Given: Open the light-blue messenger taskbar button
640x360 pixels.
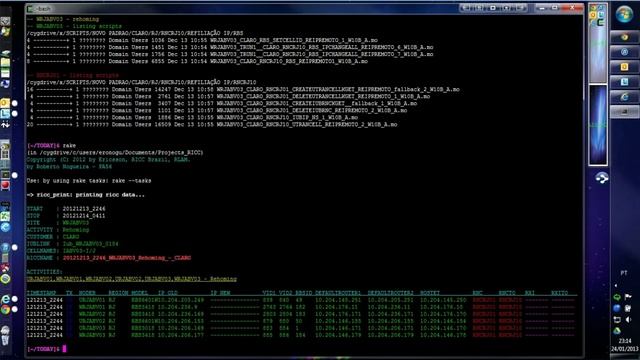Looking at the screenshot, I should coord(624,82).
